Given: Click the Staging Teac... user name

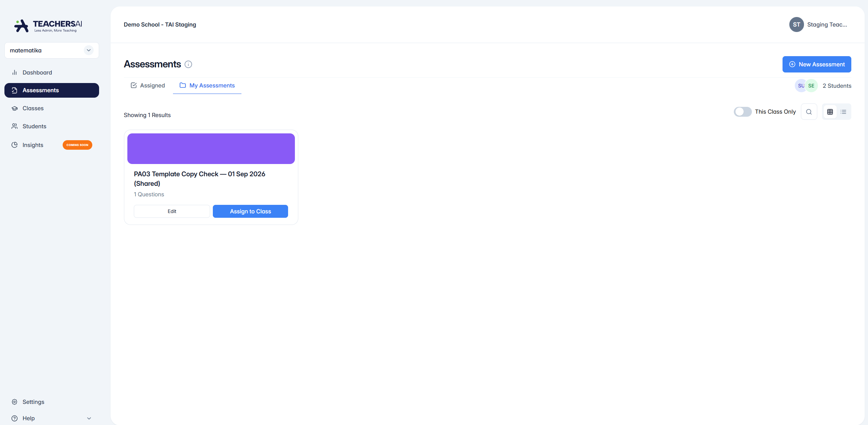Looking at the screenshot, I should (x=827, y=24).
